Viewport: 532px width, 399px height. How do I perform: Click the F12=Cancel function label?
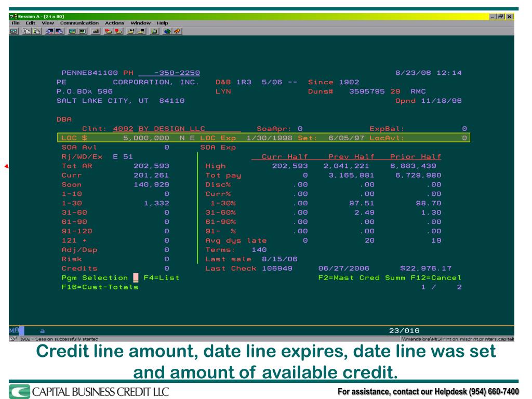[436, 278]
